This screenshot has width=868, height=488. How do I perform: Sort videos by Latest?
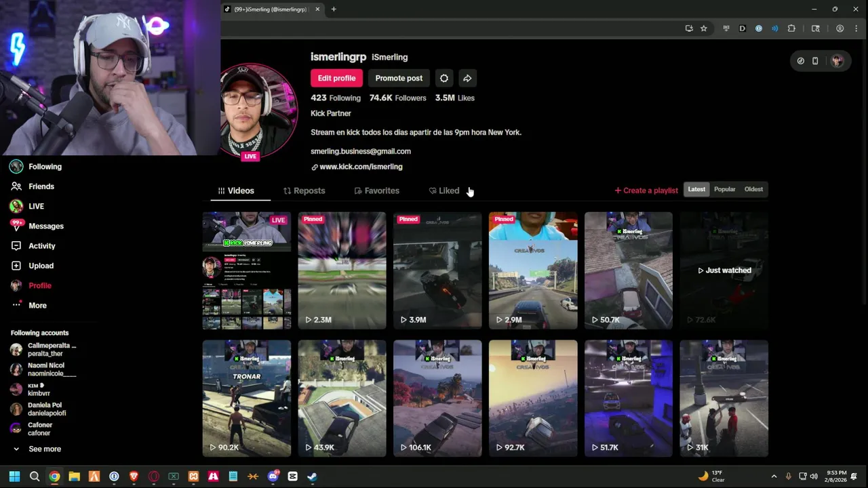point(696,190)
